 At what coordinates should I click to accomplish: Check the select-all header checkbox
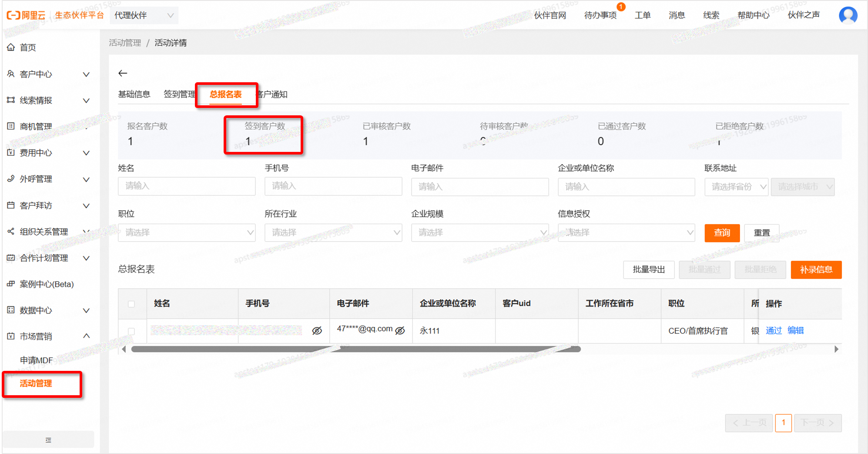coord(131,304)
